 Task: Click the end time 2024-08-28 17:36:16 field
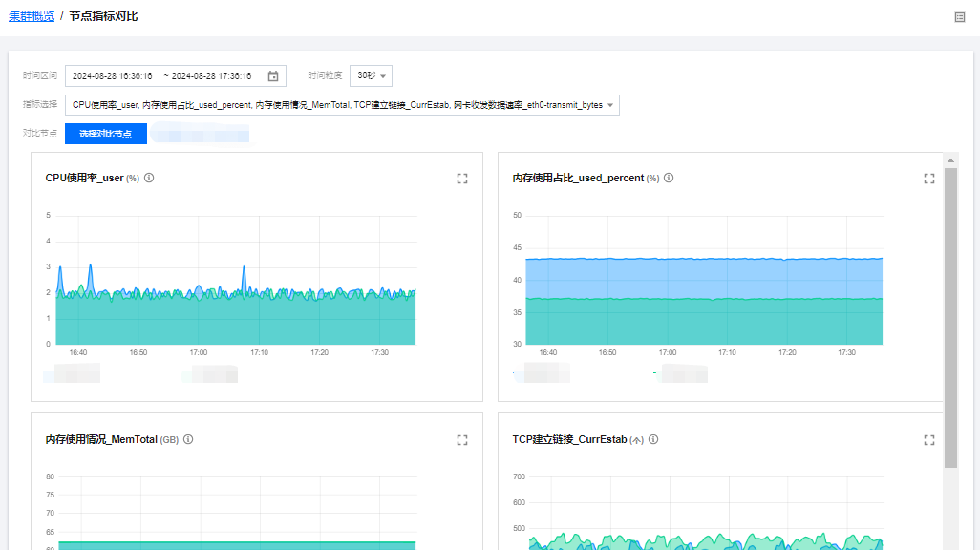[211, 76]
